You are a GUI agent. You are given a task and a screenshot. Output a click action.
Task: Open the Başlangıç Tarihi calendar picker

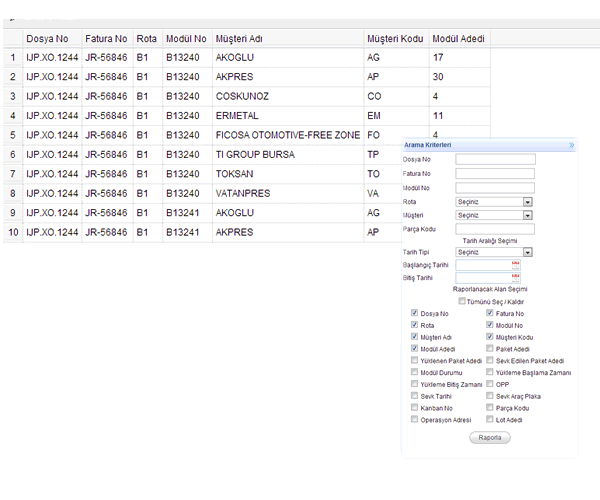coord(515,265)
